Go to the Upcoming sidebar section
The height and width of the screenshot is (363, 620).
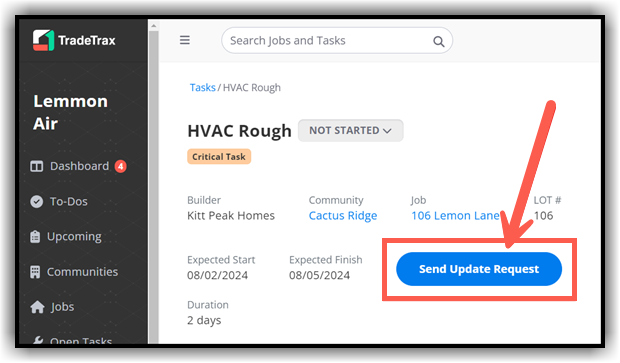[x=66, y=236]
